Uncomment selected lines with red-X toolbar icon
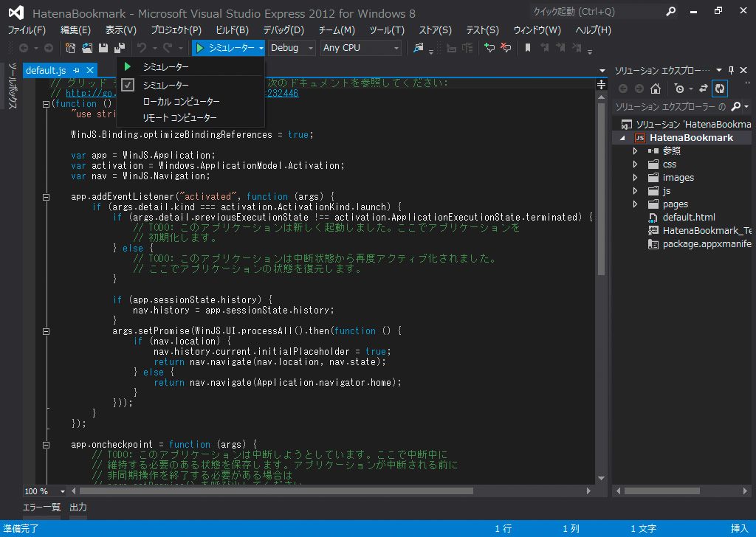 (506, 48)
